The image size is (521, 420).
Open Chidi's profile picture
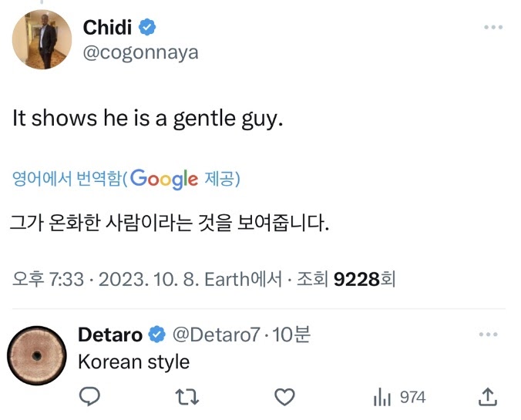(40, 39)
